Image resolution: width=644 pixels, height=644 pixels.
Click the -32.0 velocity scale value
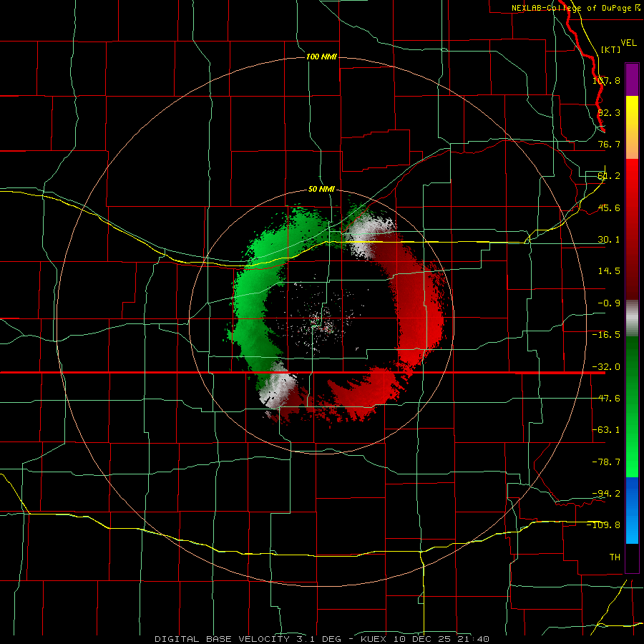pos(606,367)
